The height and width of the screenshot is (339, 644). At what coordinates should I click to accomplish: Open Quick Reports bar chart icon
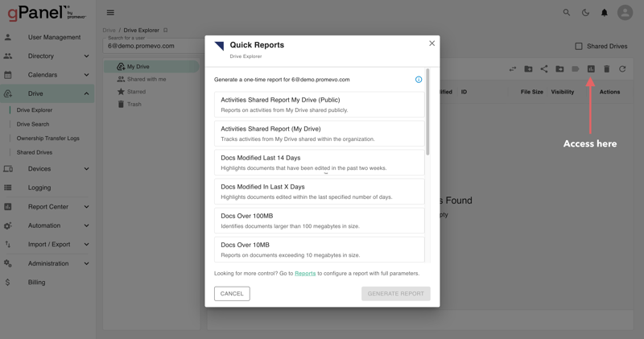pos(591,69)
